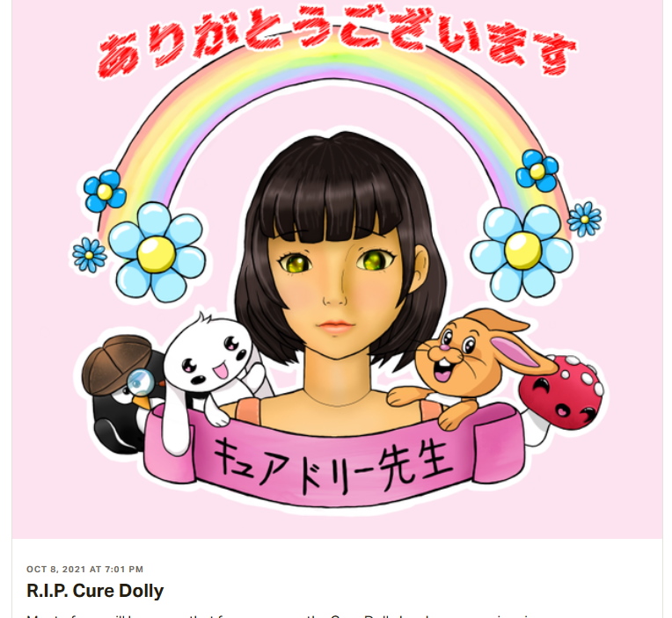
Task: Click the penguin with detective cap and magnifying glass
Action: click(122, 394)
